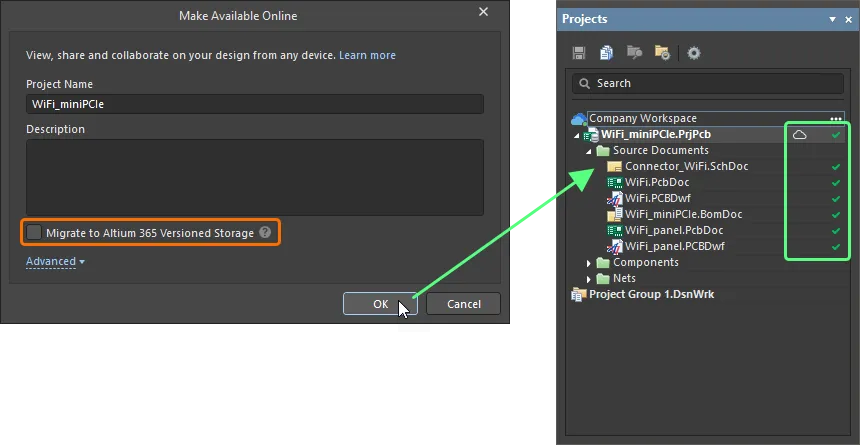Click the WiFi.PcbDoc PCB file icon
Screen dimensions: 860x445
[x=614, y=182]
